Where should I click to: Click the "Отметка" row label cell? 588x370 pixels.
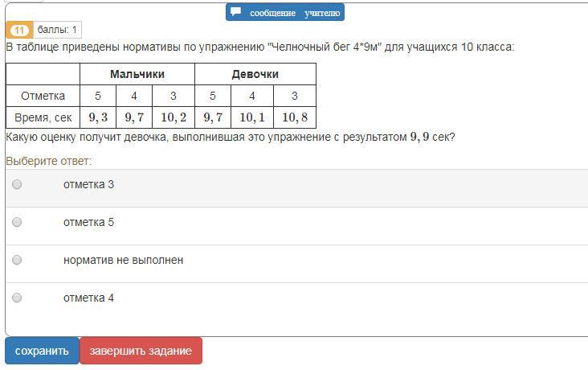click(x=43, y=96)
